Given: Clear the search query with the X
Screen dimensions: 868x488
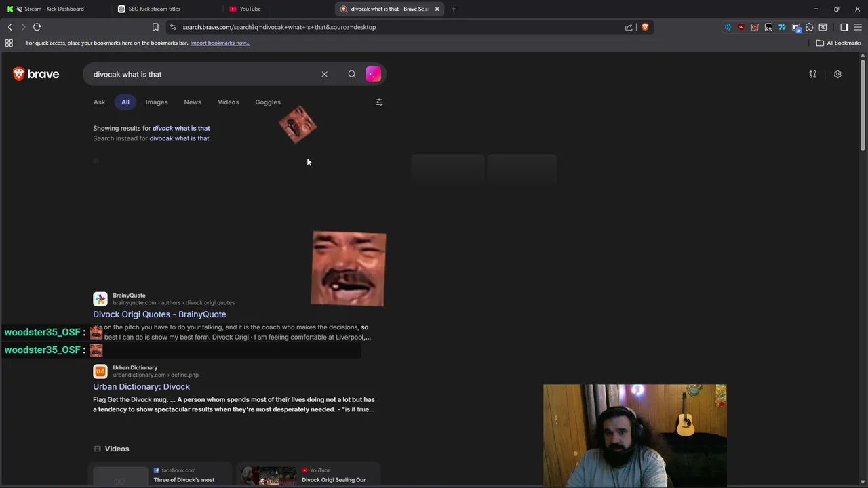Looking at the screenshot, I should 324,74.
